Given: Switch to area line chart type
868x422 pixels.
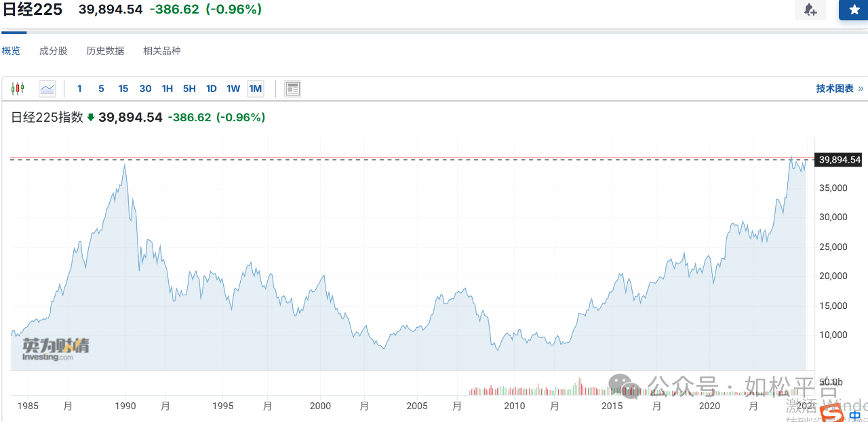Looking at the screenshot, I should [47, 89].
